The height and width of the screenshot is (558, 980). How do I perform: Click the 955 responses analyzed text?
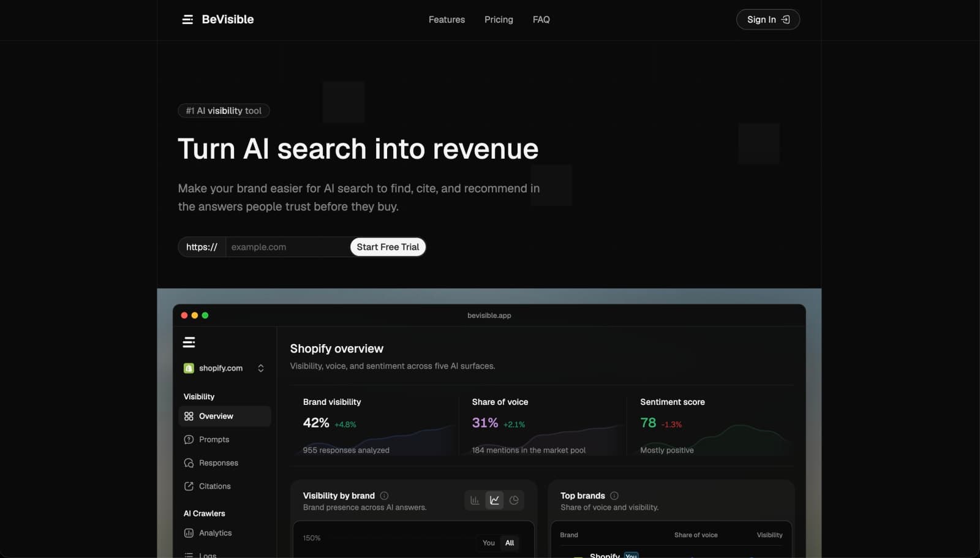pyautogui.click(x=346, y=450)
